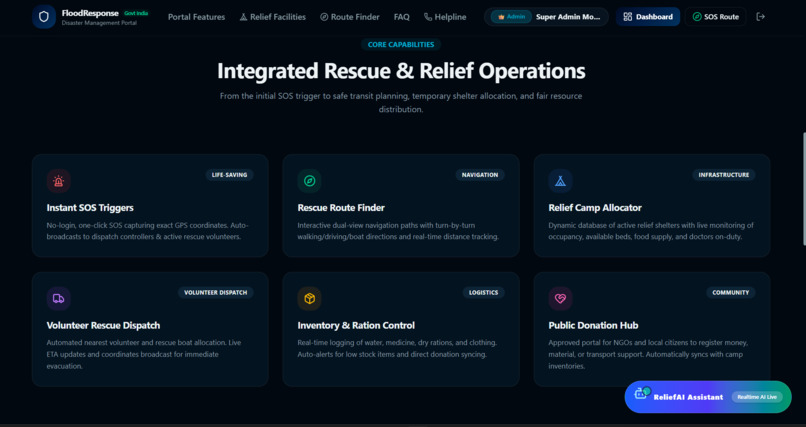Select the Public Donation Hub card title
Viewport: 806px width, 427px height.
(x=593, y=325)
